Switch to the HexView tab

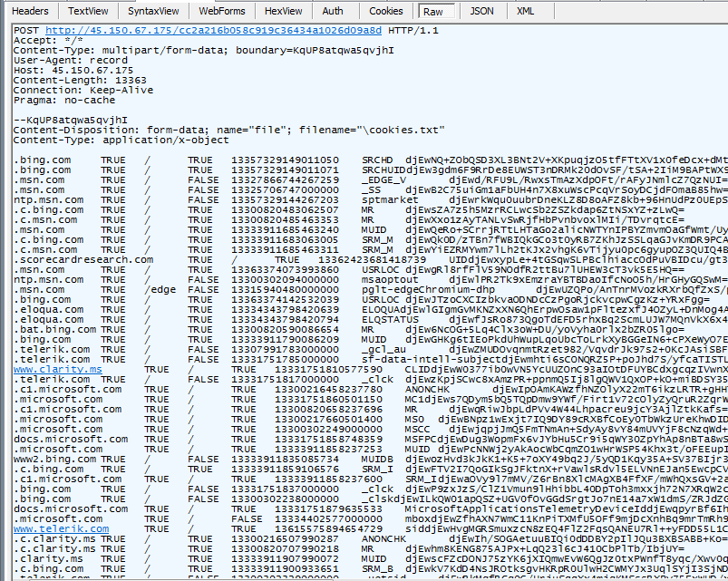(283, 11)
